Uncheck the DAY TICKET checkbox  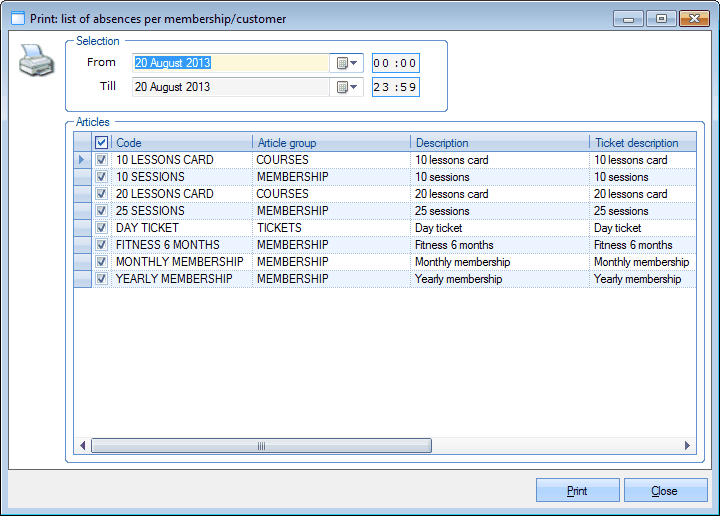pos(101,228)
